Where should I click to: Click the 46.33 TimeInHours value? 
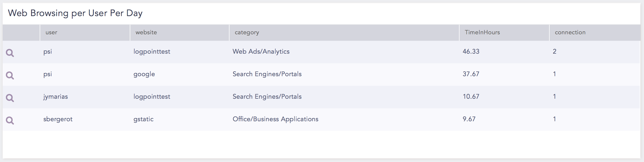[471, 51]
